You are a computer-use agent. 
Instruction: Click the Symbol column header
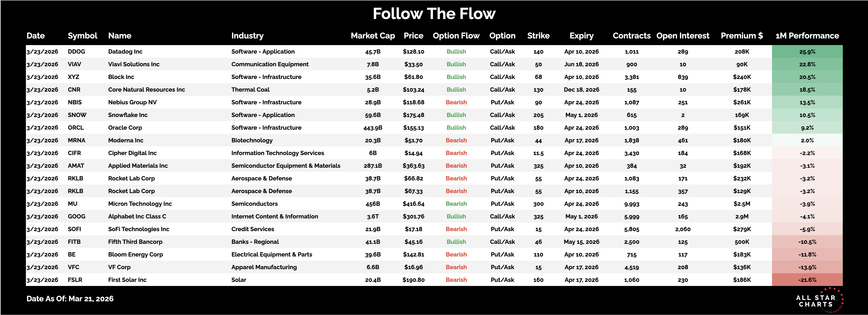pyautogui.click(x=82, y=36)
